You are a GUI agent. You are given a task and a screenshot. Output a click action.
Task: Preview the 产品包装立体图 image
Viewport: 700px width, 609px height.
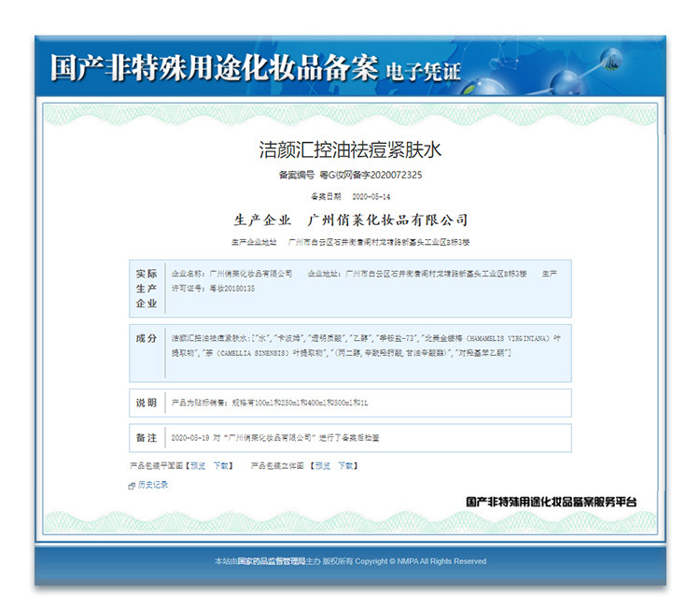coord(322,465)
